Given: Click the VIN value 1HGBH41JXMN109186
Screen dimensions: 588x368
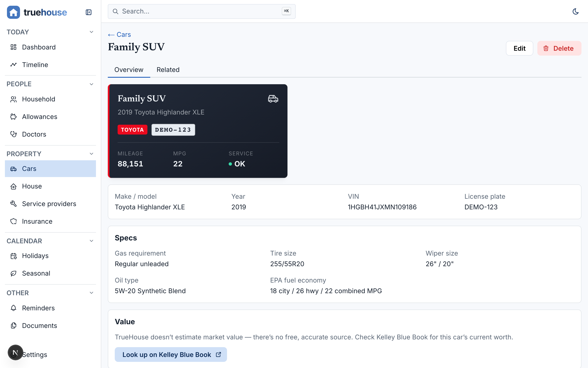Looking at the screenshot, I should pos(382,207).
